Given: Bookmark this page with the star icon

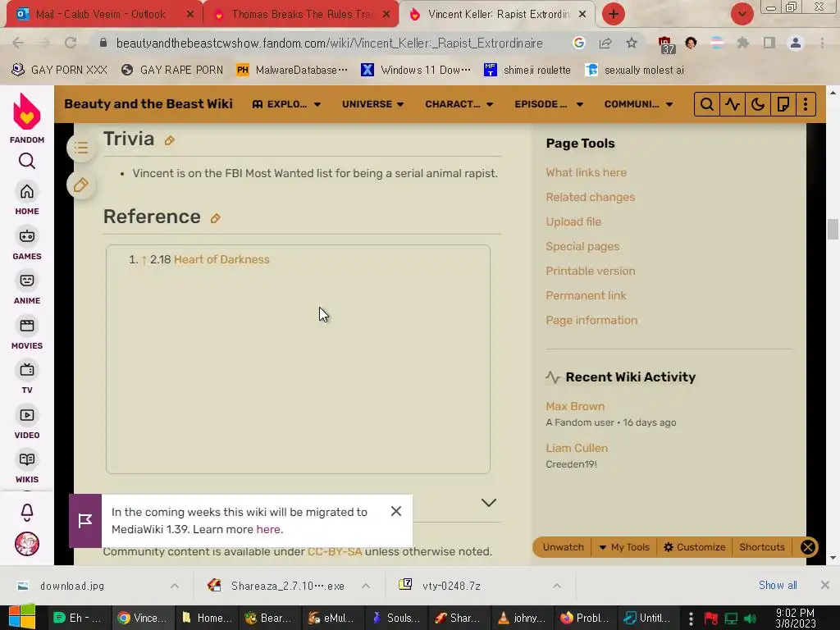Looking at the screenshot, I should click(632, 43).
